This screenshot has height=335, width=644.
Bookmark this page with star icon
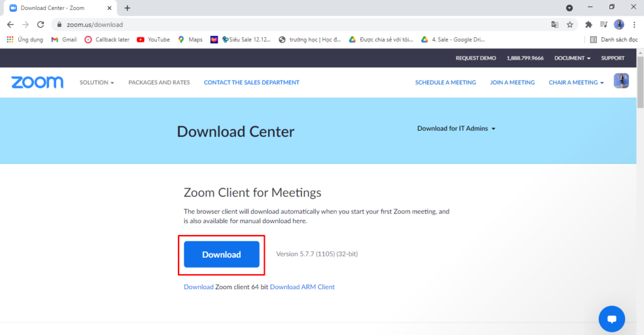click(570, 25)
